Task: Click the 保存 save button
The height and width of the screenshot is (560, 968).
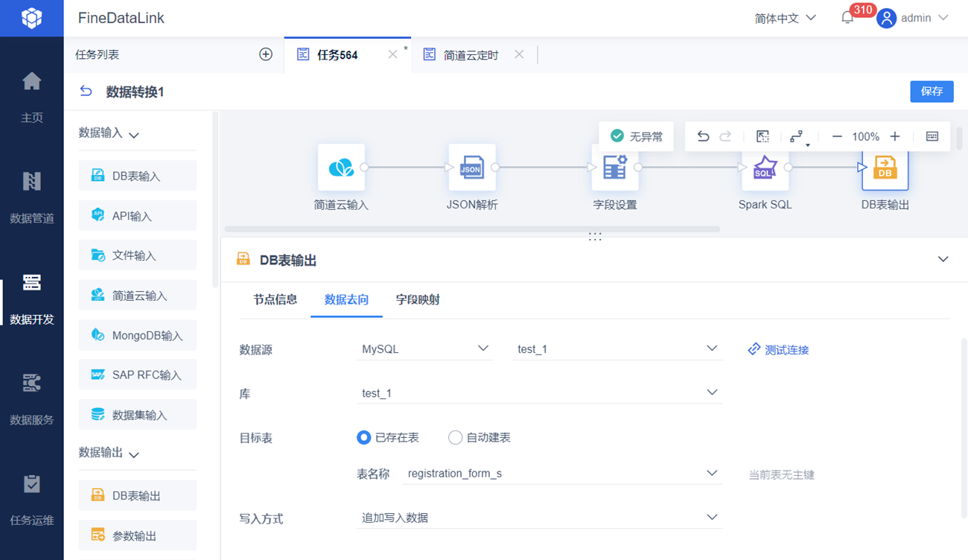Action: 932,91
